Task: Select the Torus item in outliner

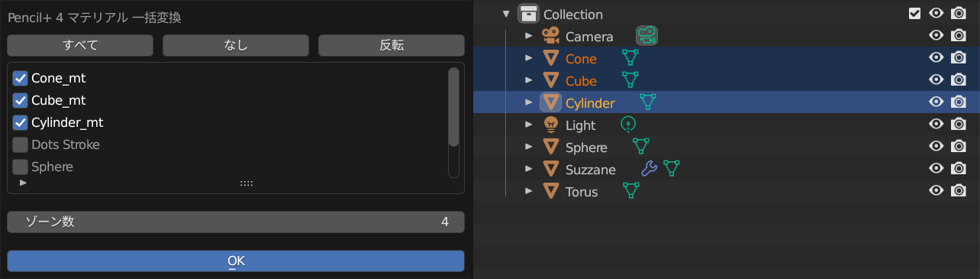Action: pos(582,191)
